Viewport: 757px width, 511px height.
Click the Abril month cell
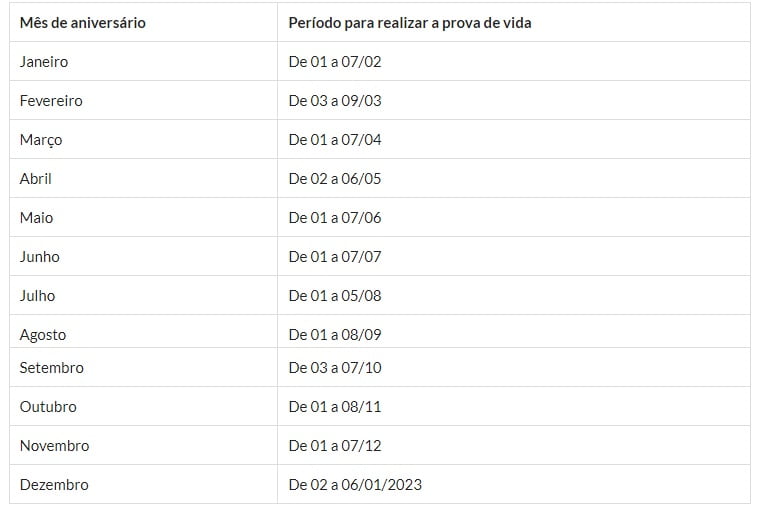36,178
